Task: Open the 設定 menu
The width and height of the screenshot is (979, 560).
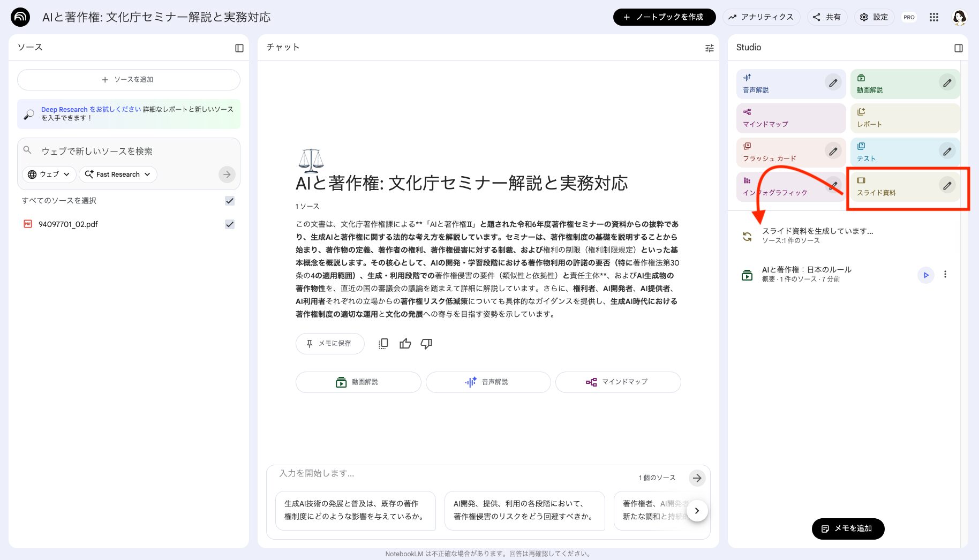Action: coord(873,17)
